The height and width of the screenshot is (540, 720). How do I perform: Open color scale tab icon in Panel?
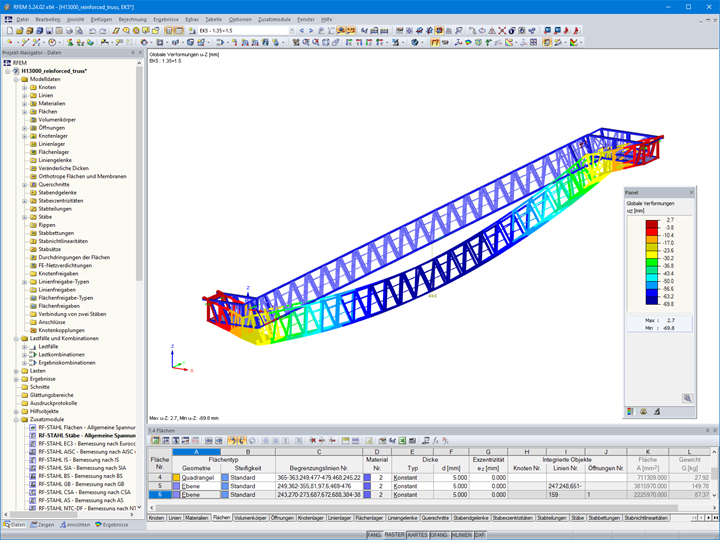click(630, 412)
